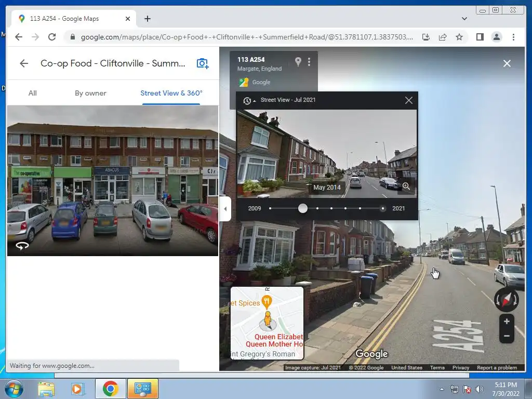Click Chrome back navigation arrow
Image resolution: width=532 pixels, height=399 pixels.
pos(19,37)
